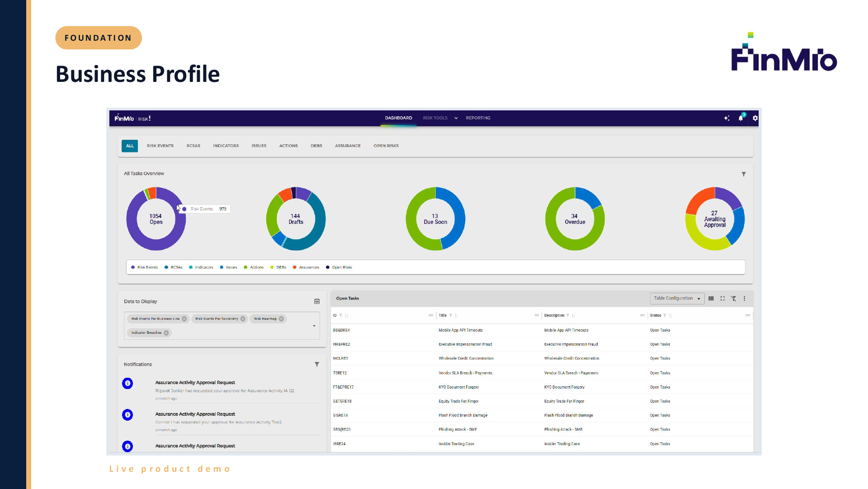Screen dimensions: 868x489
Task: Remove the Indicator Breaches chip
Action: 166,333
